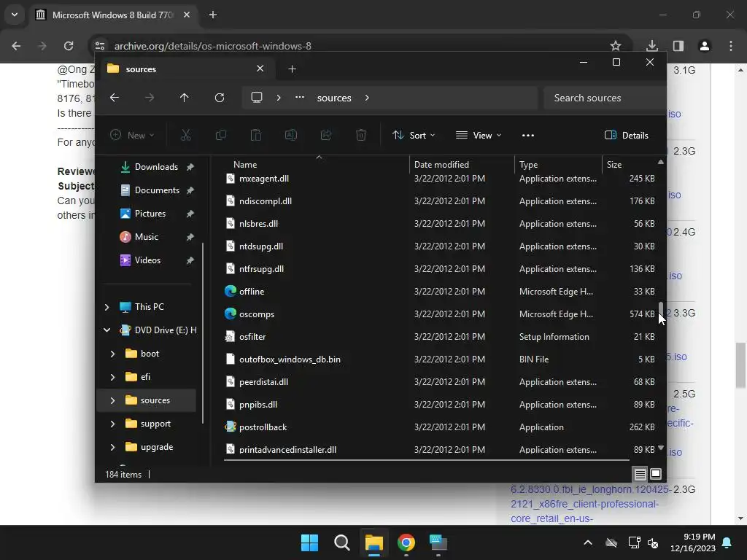Screen dimensions: 747x560
Task: Open notification bell in taskbar
Action: 727,542
